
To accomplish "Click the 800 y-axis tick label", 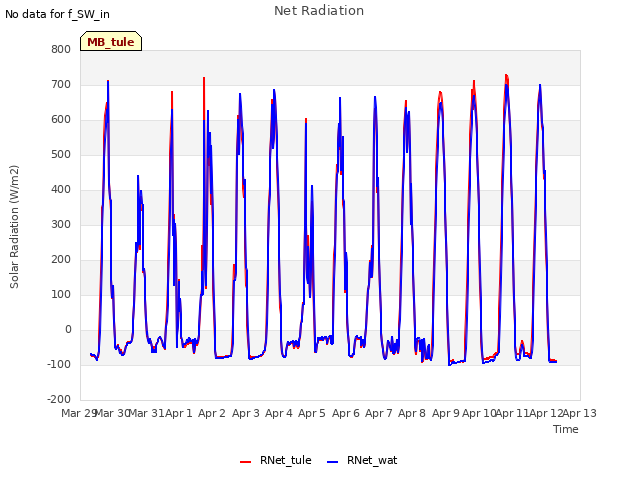I will point(61,49).
